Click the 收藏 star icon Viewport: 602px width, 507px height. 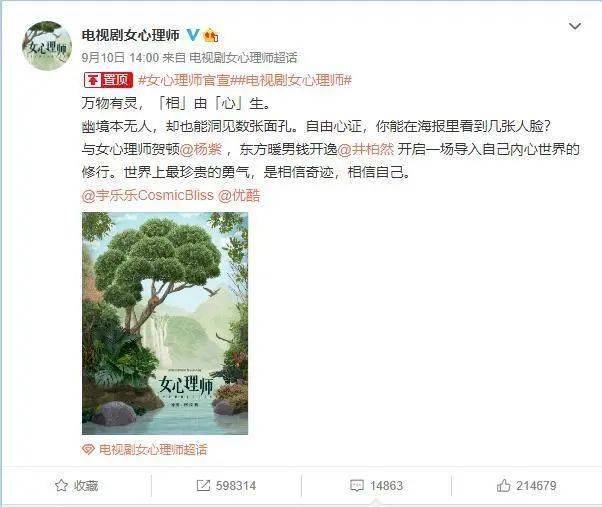tap(61, 486)
